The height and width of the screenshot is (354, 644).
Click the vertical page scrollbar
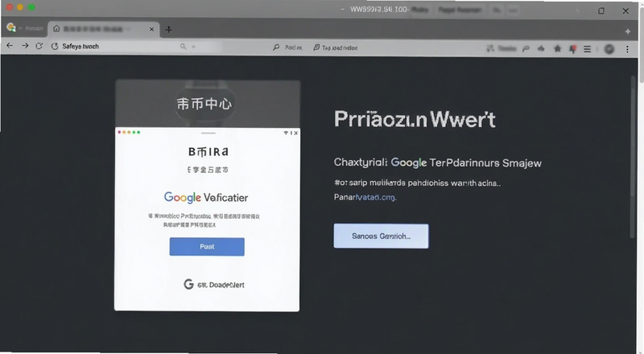(x=633, y=156)
